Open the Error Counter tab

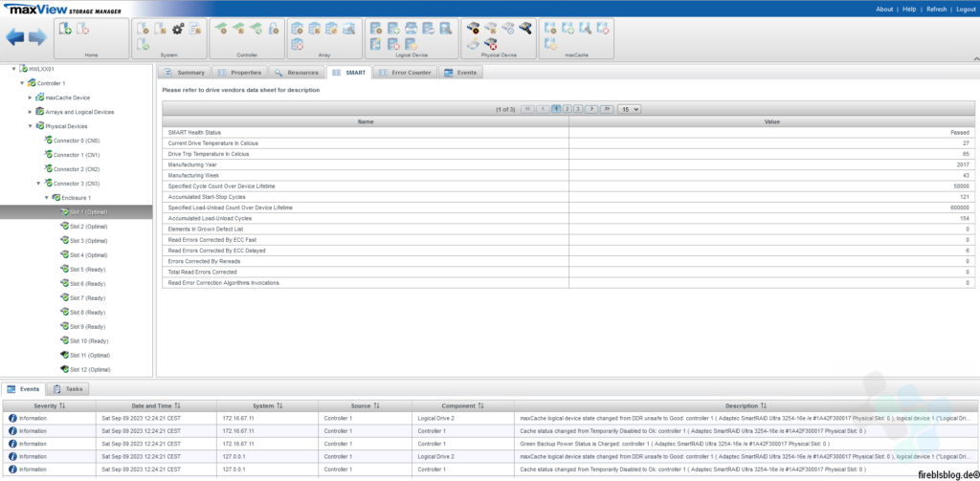[x=405, y=73]
